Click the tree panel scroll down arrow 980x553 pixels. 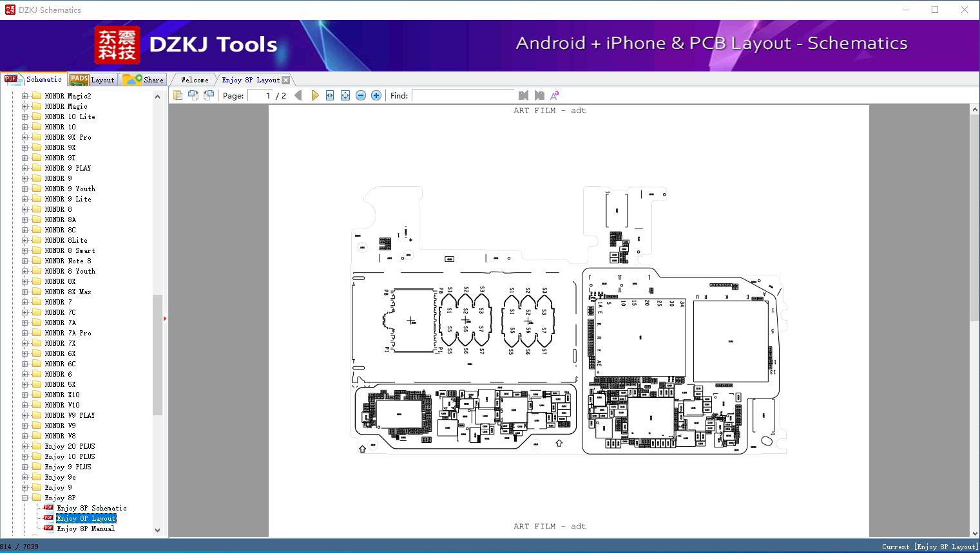click(x=157, y=530)
